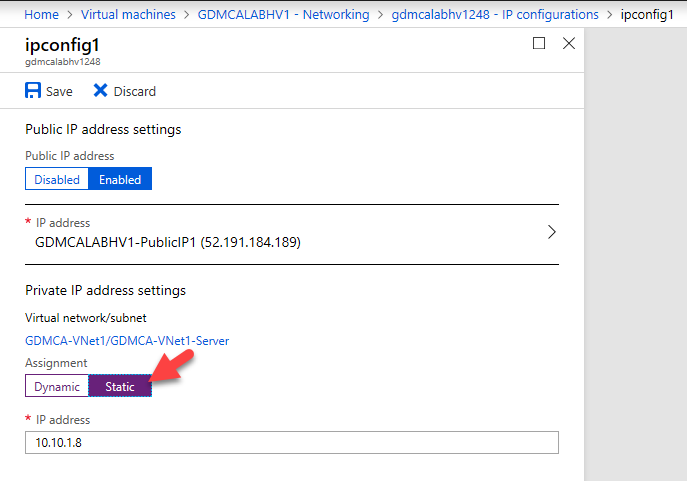Click the private IP address field 10.10.1.8
The height and width of the screenshot is (481, 687).
tap(292, 442)
